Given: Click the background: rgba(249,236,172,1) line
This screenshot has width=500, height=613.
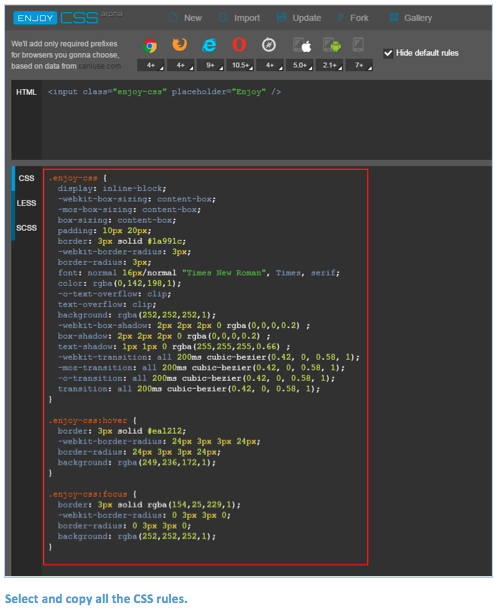Looking at the screenshot, I should click(136, 463).
